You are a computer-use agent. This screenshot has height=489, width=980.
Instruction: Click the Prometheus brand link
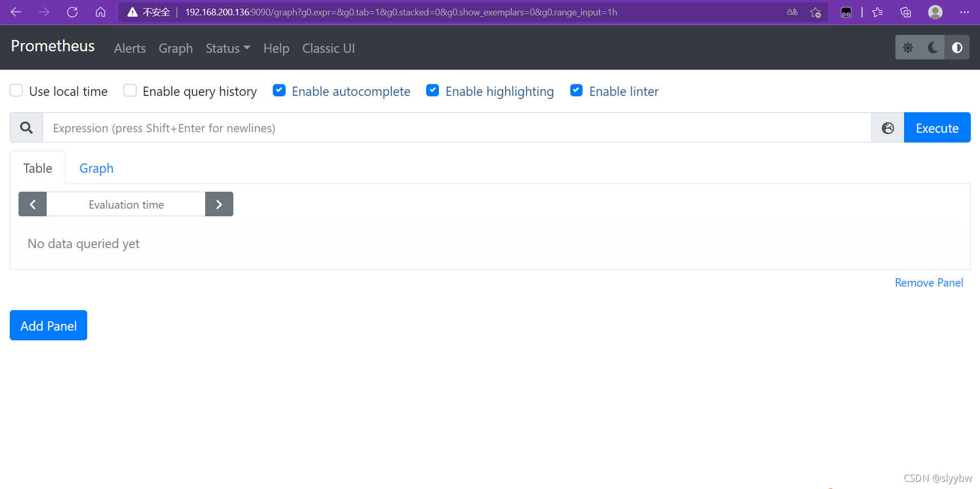tap(53, 46)
